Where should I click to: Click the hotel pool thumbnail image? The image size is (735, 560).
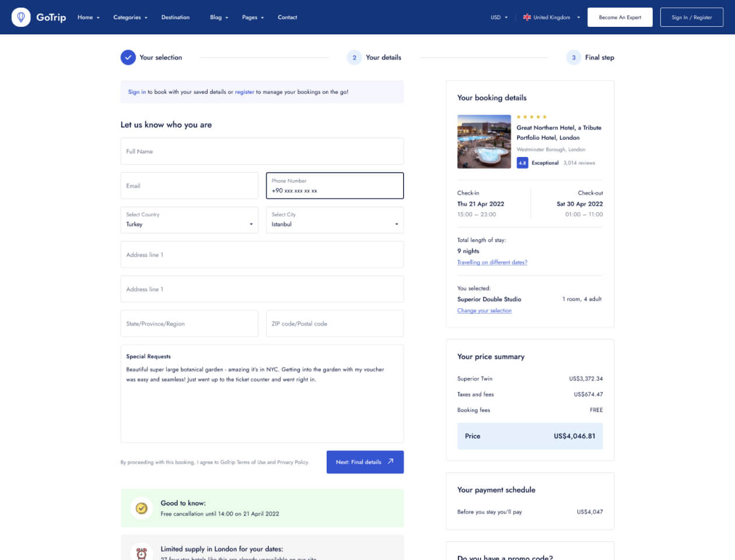click(x=484, y=142)
